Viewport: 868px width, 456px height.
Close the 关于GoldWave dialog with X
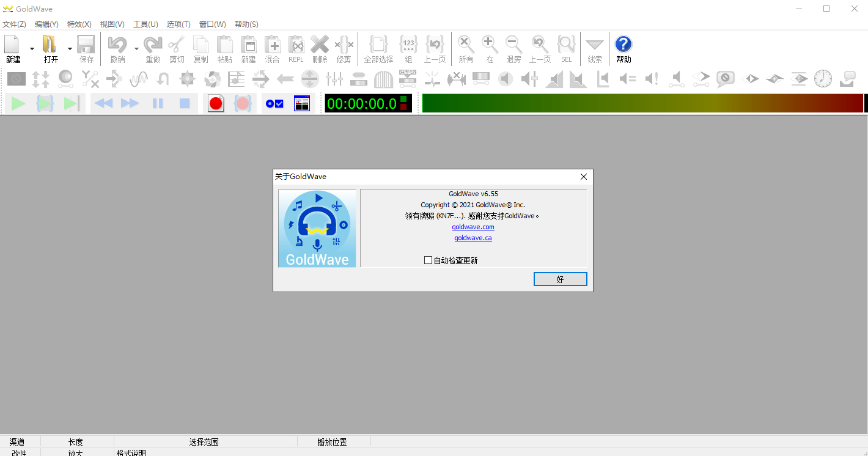point(584,177)
